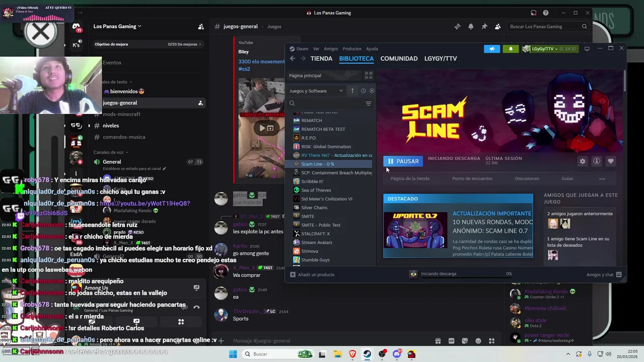This screenshot has height=362, width=644.
Task: Toggle library sort arrow button
Action: [x=352, y=91]
